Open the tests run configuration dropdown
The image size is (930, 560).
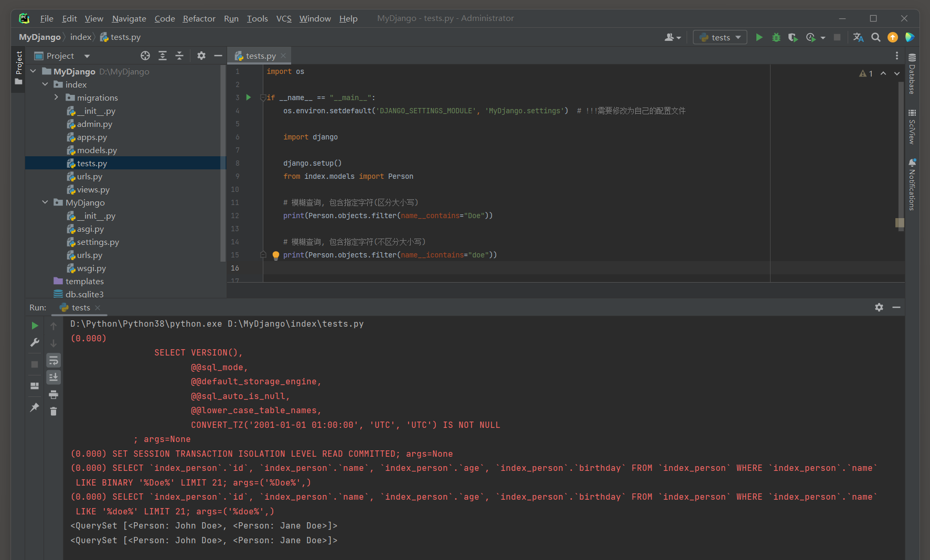pos(720,37)
